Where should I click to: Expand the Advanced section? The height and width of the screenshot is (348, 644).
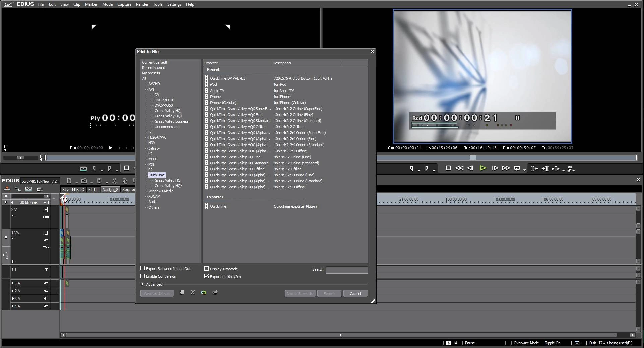pyautogui.click(x=143, y=284)
